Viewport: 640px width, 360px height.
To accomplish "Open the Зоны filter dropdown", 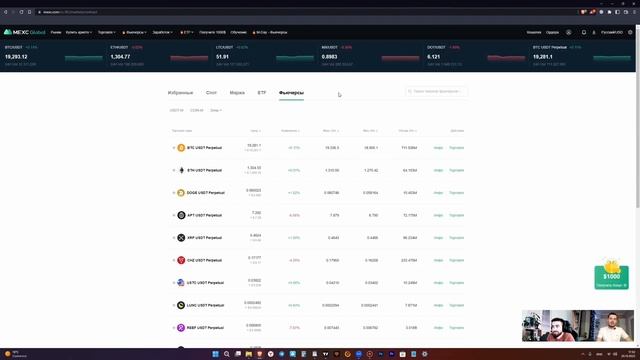I will point(216,110).
